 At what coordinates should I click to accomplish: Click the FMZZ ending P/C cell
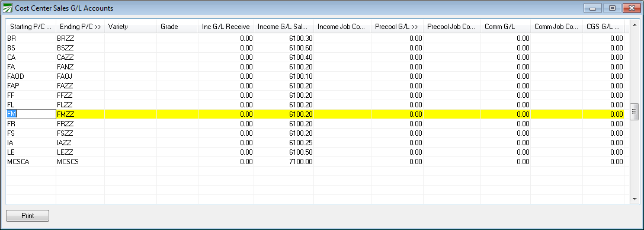pos(80,114)
